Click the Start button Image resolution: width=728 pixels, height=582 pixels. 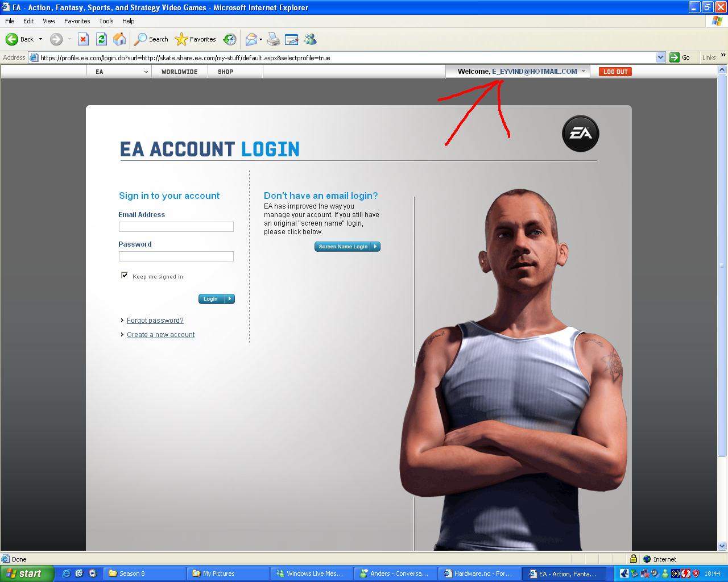27,573
